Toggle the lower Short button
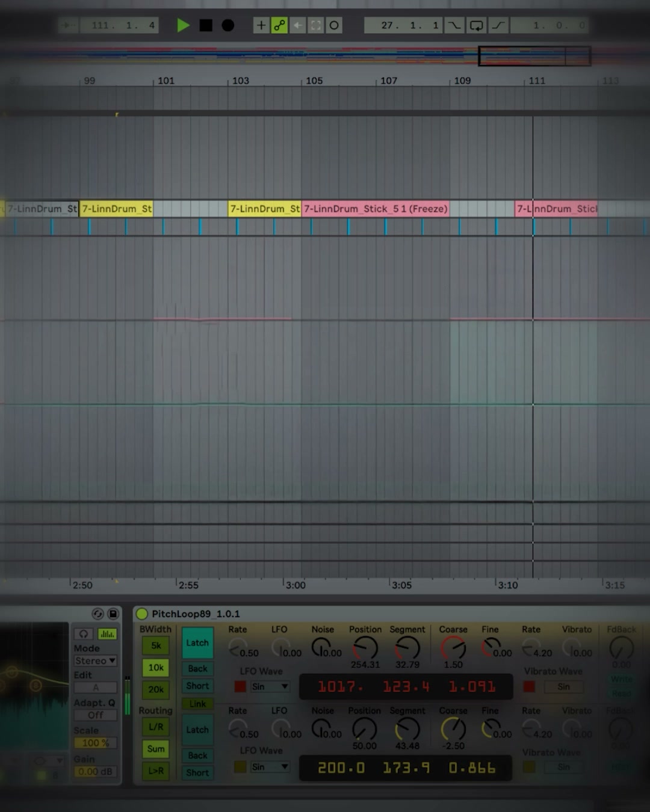This screenshot has height=812, width=650. [x=197, y=773]
